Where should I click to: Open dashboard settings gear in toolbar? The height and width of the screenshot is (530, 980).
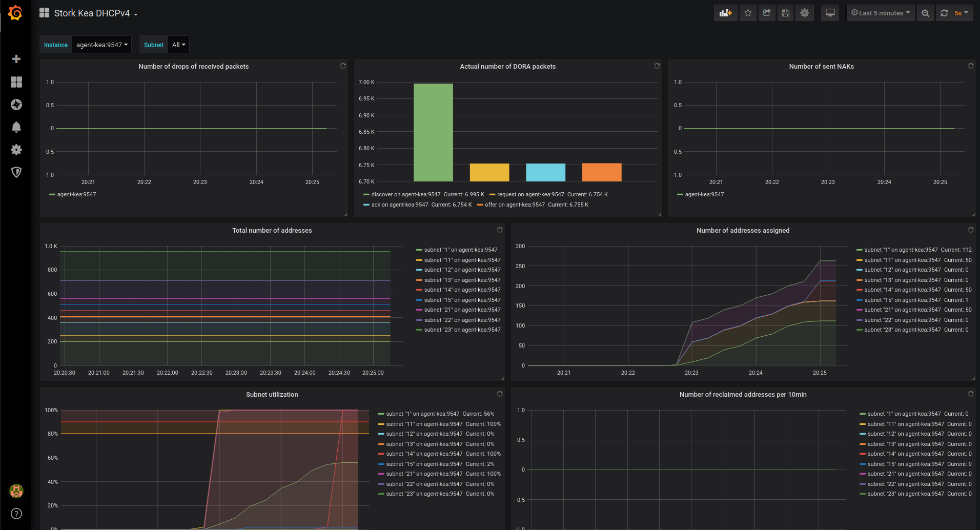pos(805,13)
